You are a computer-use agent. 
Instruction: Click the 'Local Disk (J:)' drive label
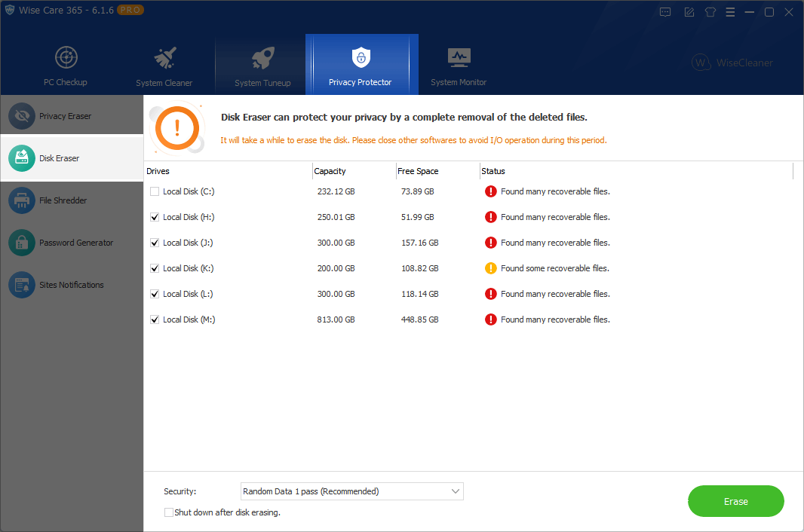point(188,243)
